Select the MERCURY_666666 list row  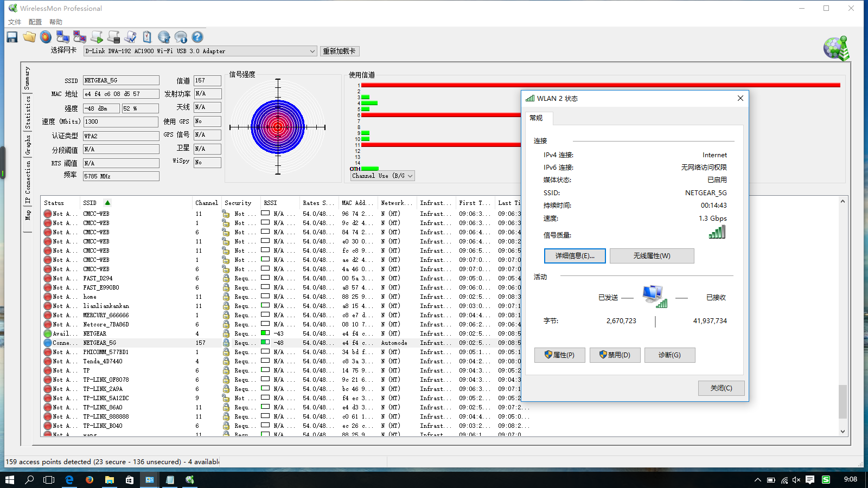pyautogui.click(x=282, y=315)
